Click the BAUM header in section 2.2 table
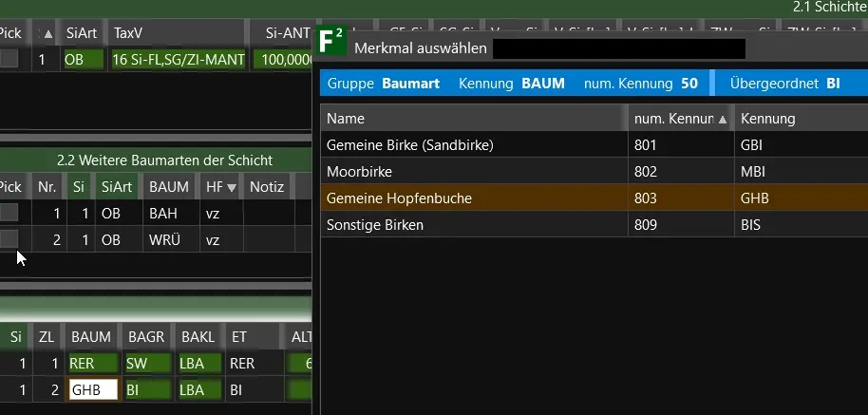 (x=169, y=187)
